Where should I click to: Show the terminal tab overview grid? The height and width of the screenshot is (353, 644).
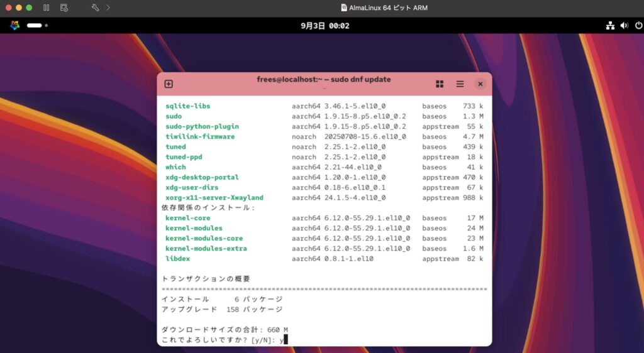(440, 84)
